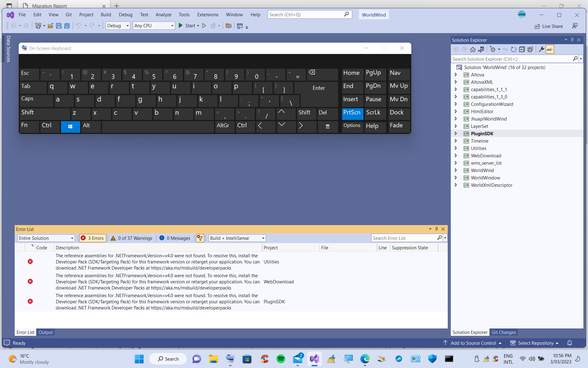Open Microsoft Edge from the taskbar
Image resolution: width=588 pixels, height=368 pixels.
pos(365,359)
